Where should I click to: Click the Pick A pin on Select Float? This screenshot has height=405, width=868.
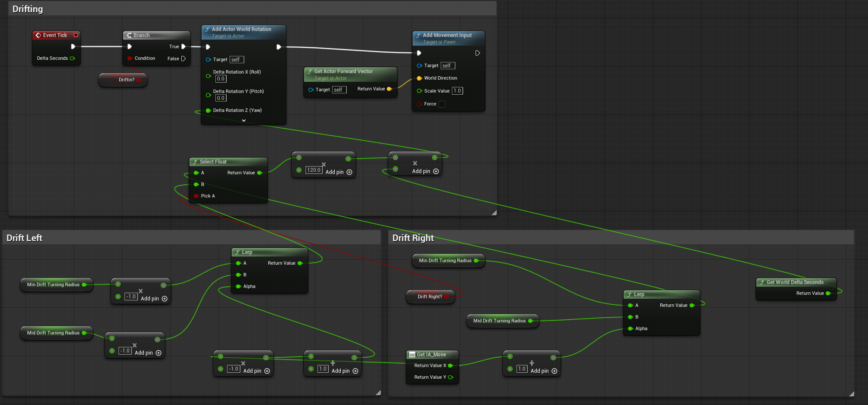tap(196, 196)
